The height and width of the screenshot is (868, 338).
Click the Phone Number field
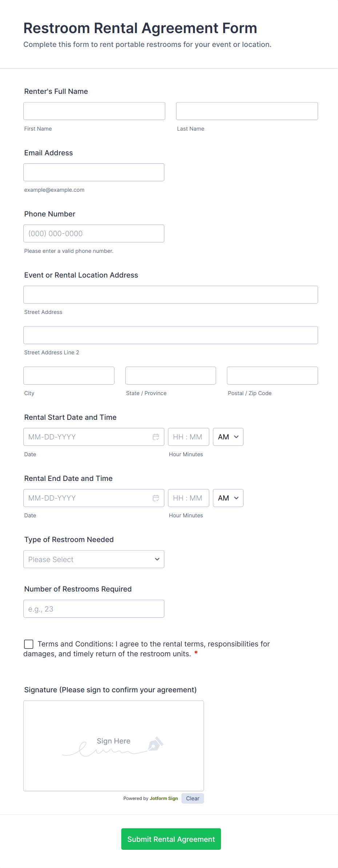tap(94, 233)
